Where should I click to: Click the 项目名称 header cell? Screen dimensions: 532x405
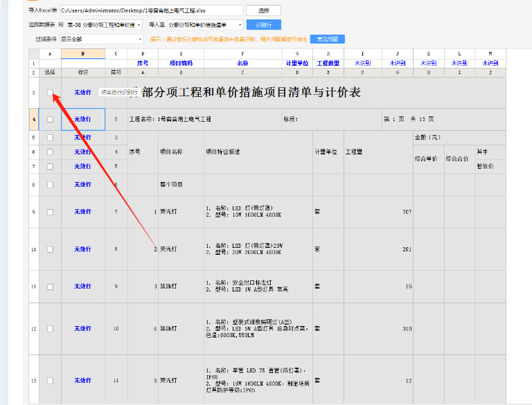coord(181,152)
